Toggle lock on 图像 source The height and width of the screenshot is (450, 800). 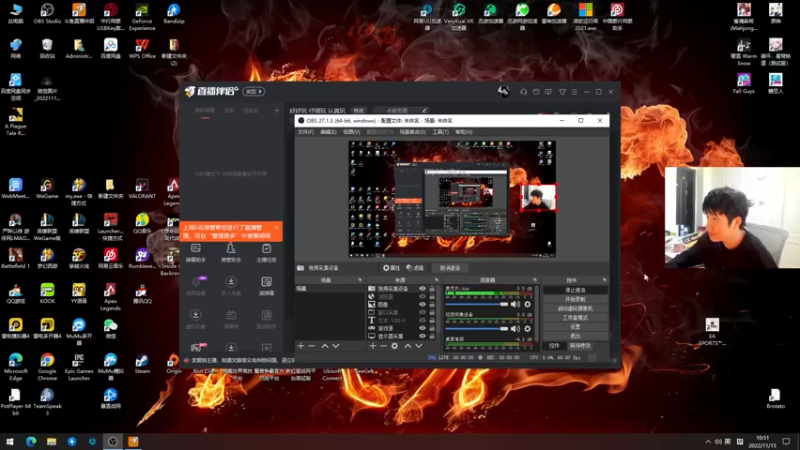point(432,305)
